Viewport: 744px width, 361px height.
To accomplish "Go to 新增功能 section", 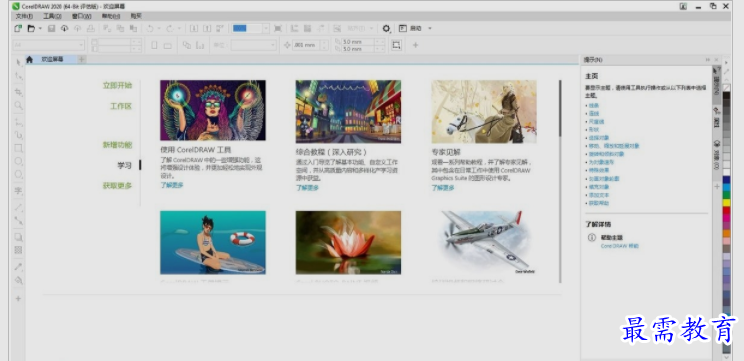I will (x=117, y=145).
